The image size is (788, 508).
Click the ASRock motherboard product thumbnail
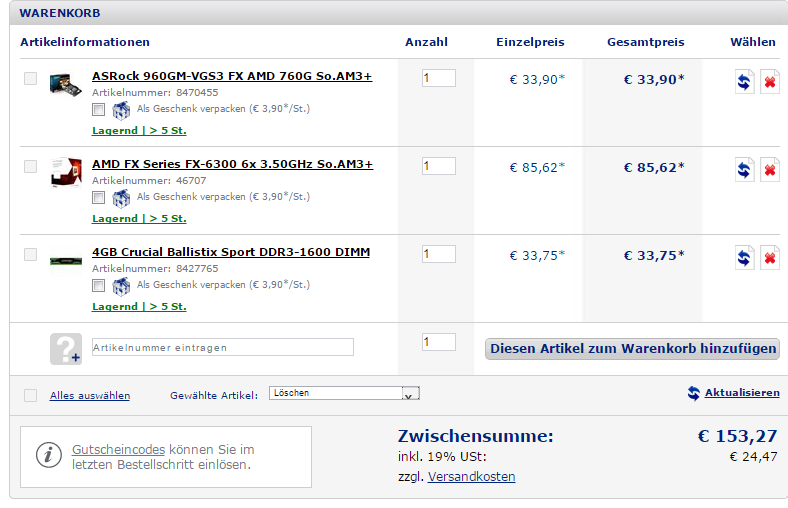[x=65, y=80]
